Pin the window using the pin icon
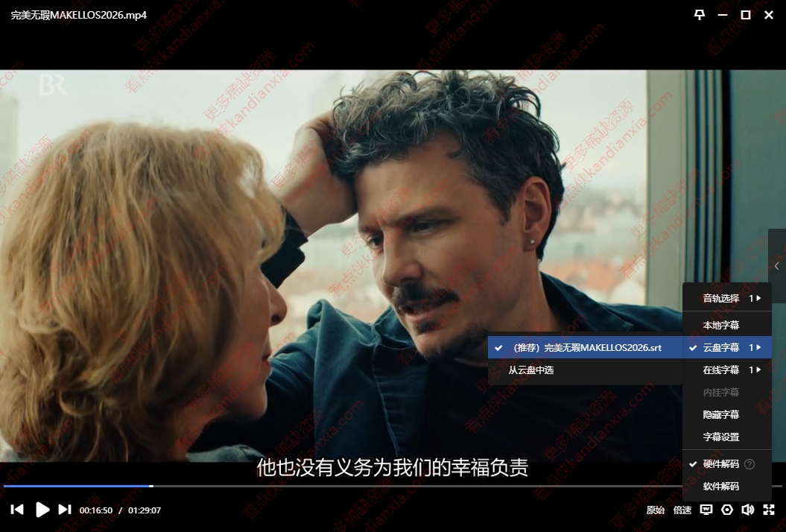Image resolution: width=786 pixels, height=532 pixels. pyautogui.click(x=699, y=15)
